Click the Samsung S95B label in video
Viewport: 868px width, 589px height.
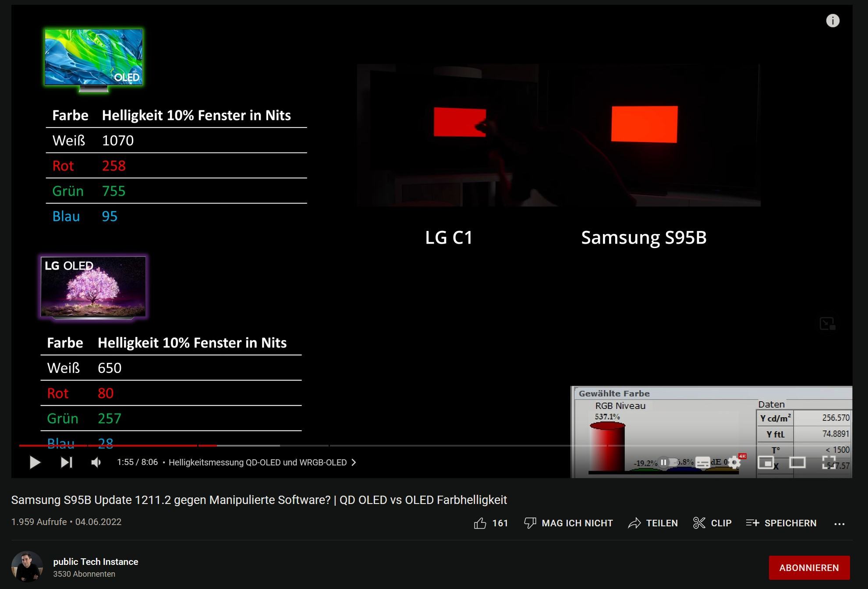tap(644, 238)
